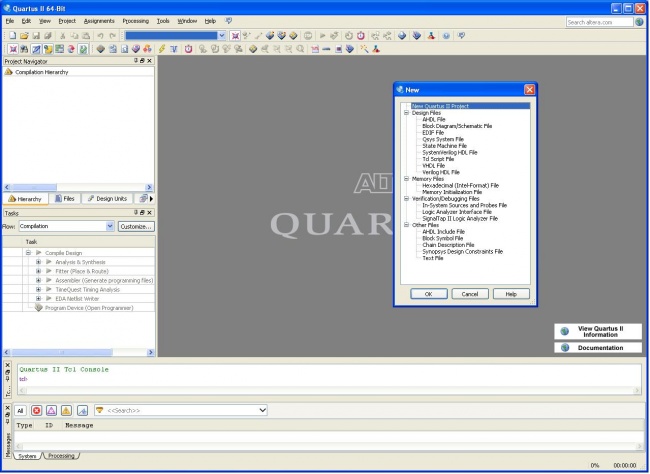
Task: Open the Flow Compilation dropdown
Action: (109, 227)
